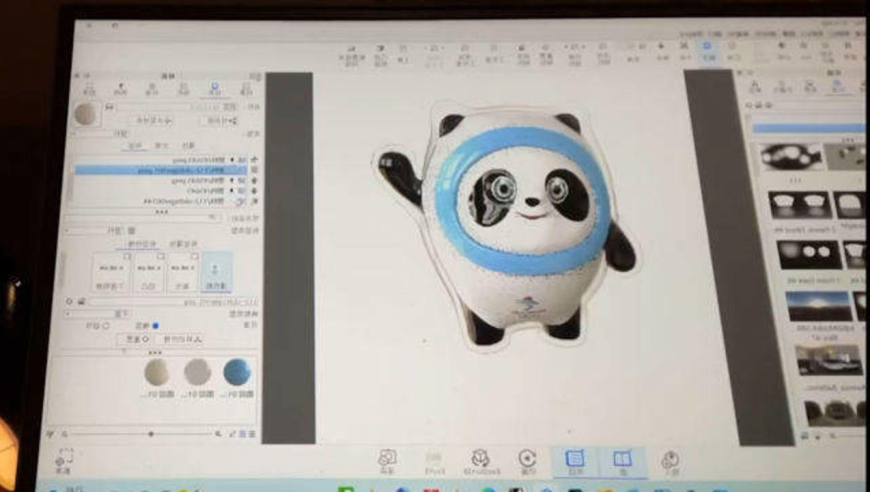
Task: Select the blue material swatch
Action: coord(237,372)
